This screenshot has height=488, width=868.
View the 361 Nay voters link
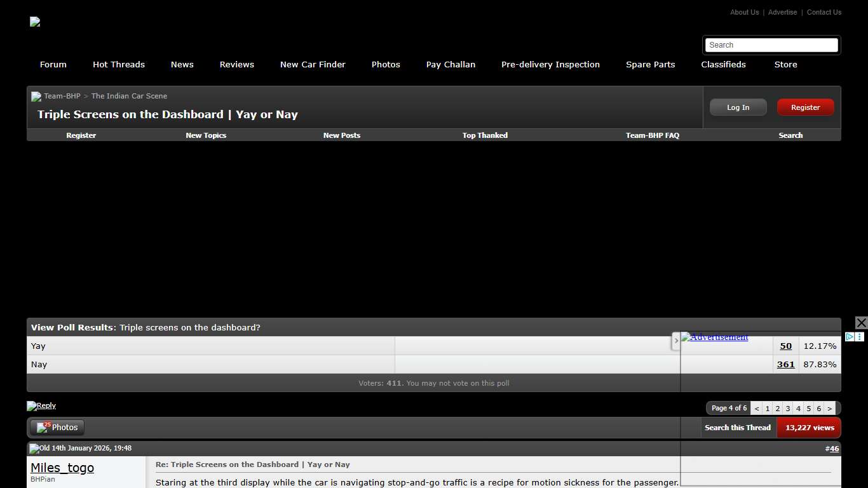point(785,364)
